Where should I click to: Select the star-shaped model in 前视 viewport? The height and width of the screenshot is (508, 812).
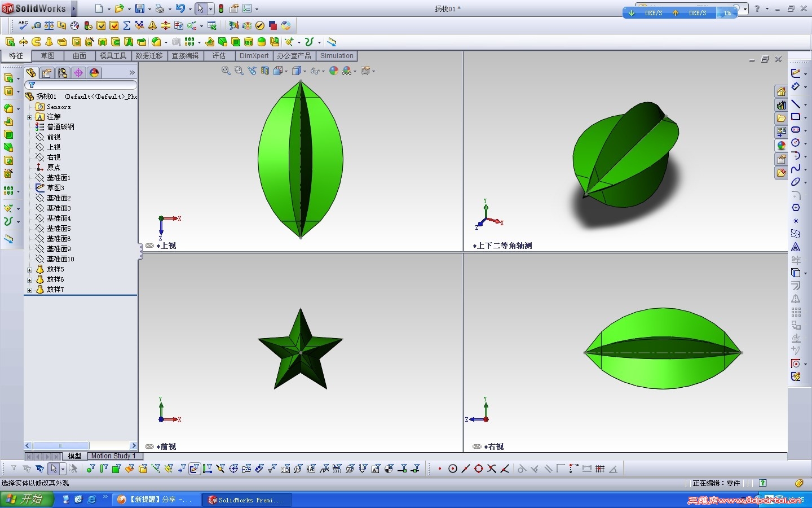pyautogui.click(x=301, y=350)
